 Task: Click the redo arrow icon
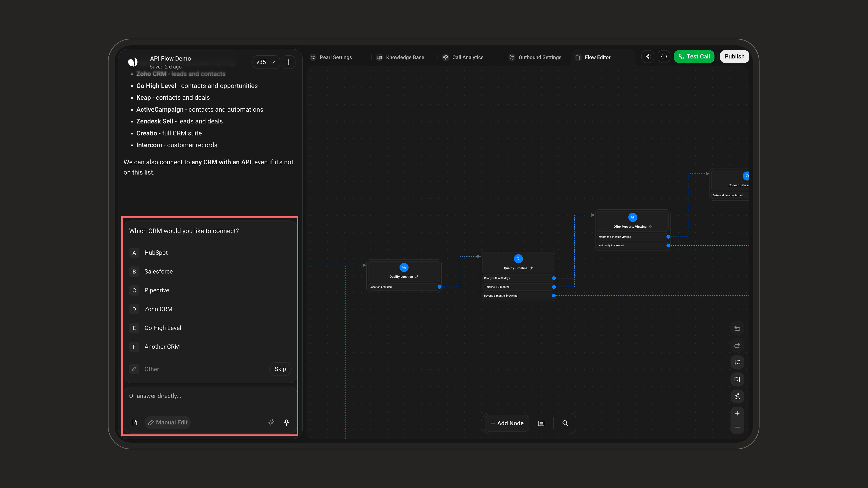737,345
